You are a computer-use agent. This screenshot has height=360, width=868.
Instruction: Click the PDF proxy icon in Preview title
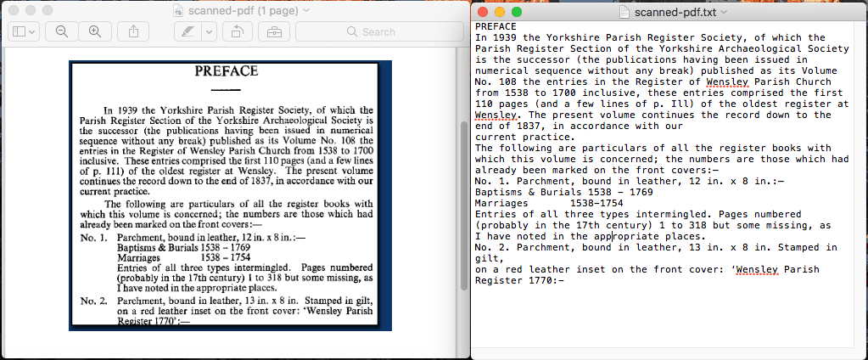point(178,10)
